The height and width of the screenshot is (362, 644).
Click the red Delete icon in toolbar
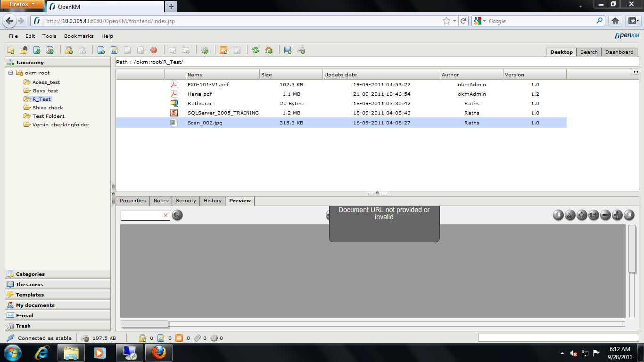154,50
